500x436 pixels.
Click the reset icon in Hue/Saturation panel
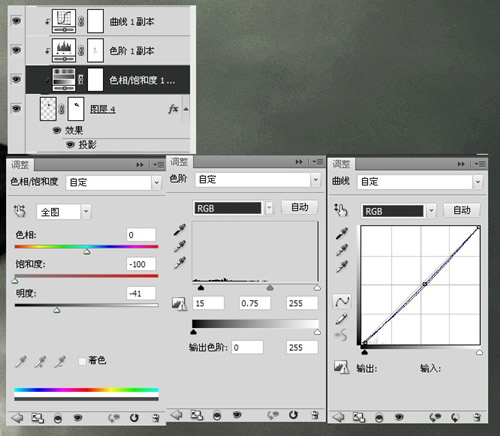click(134, 418)
